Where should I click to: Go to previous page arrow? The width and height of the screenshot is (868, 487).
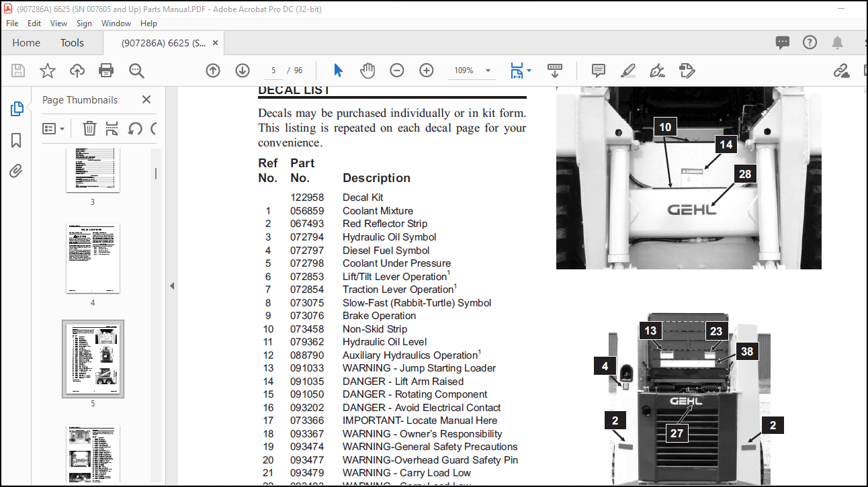[x=213, y=71]
